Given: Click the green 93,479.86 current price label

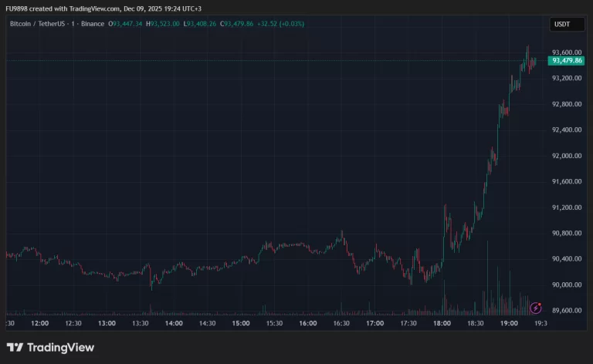Looking at the screenshot, I should tap(566, 61).
